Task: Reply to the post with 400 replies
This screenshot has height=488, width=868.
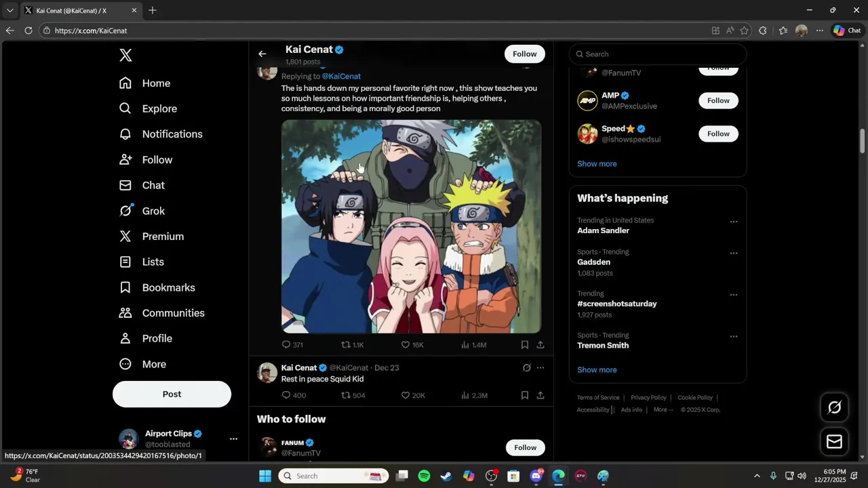Action: tap(294, 395)
